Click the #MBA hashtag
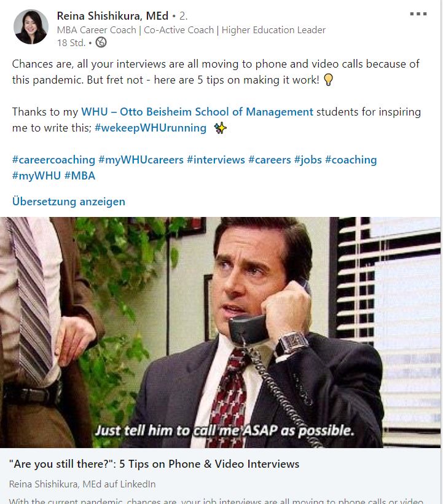The image size is (443, 504). click(80, 176)
